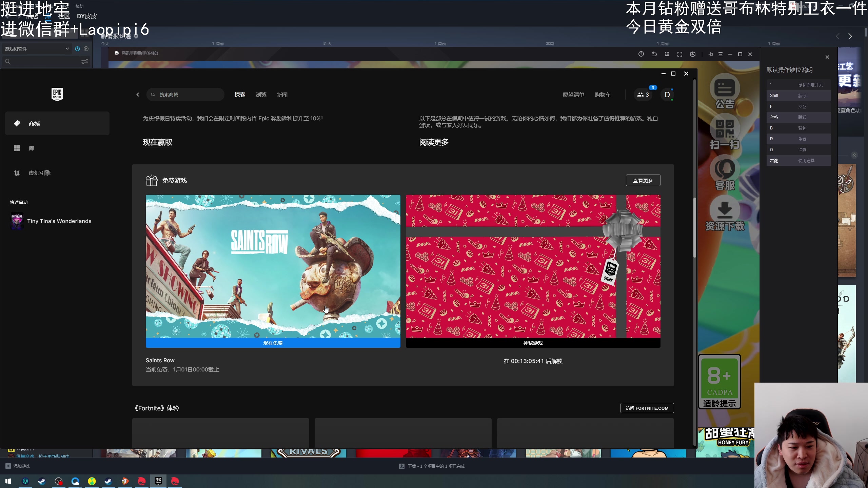
Task: Switch to the 探索 Discover tab
Action: point(240,95)
